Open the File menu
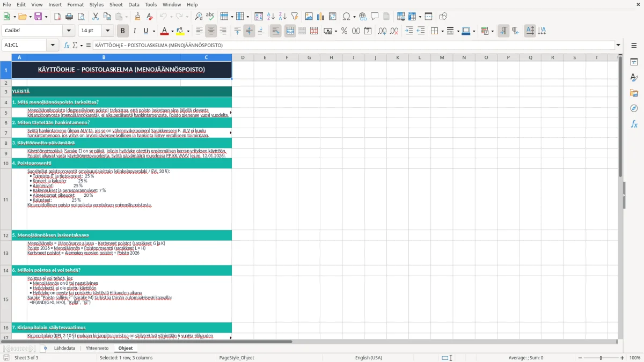The height and width of the screenshot is (362, 644). point(7,4)
